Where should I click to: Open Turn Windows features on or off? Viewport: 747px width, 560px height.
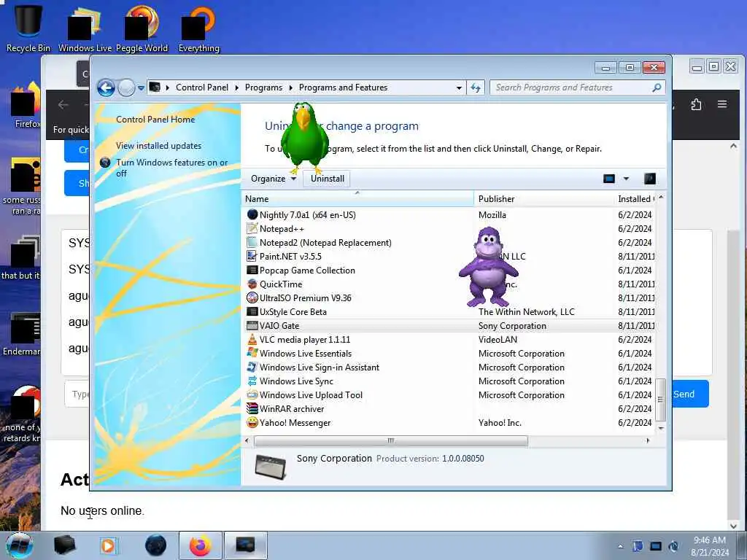[171, 168]
